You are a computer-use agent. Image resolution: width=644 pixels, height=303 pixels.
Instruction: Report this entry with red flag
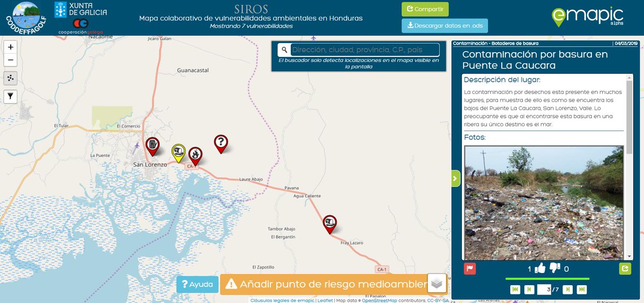click(470, 269)
